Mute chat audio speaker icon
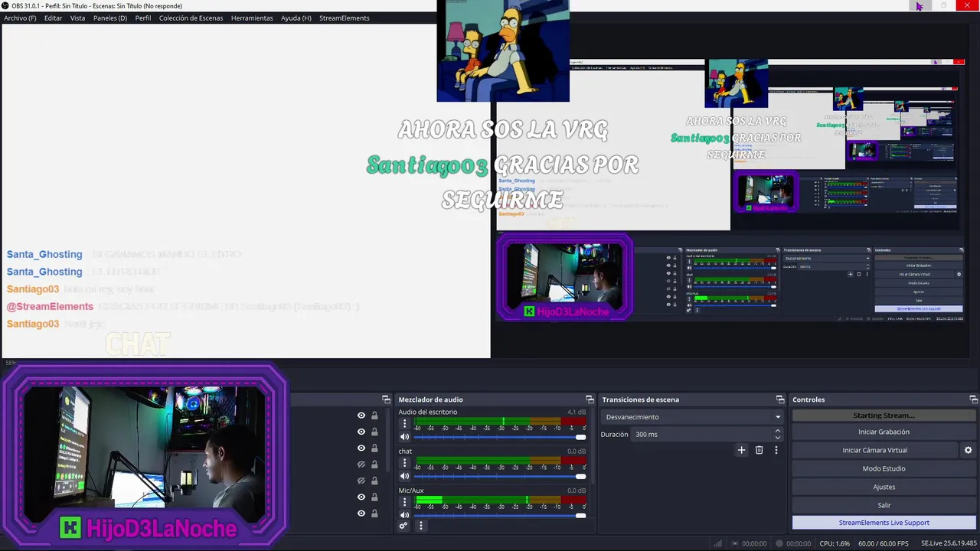Viewport: 980px width, 551px height. 405,476
